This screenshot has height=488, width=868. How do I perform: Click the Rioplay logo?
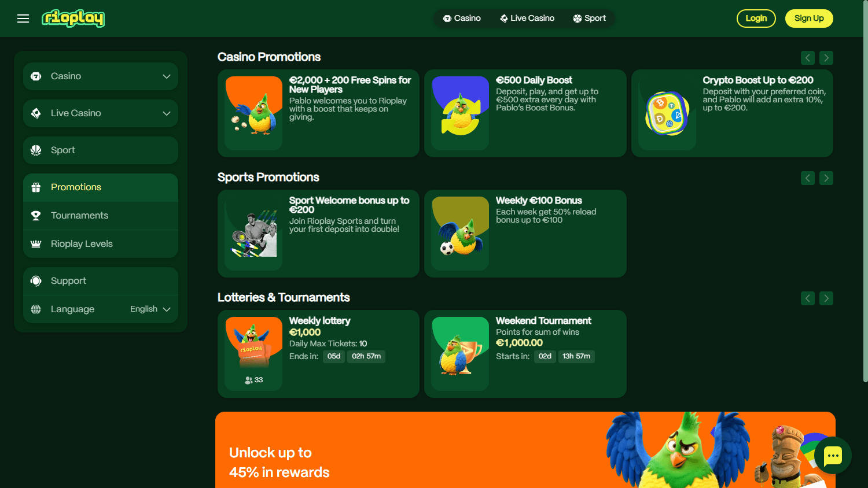click(73, 19)
